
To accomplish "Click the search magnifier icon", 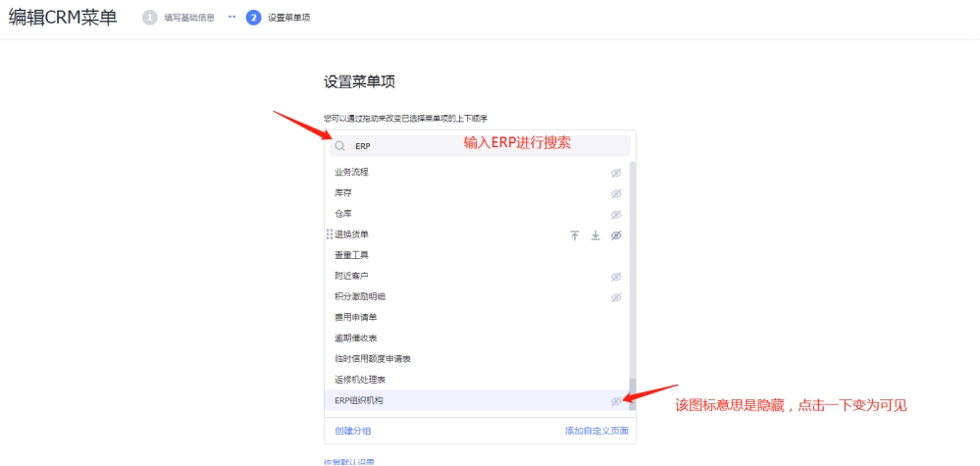I will click(339, 146).
